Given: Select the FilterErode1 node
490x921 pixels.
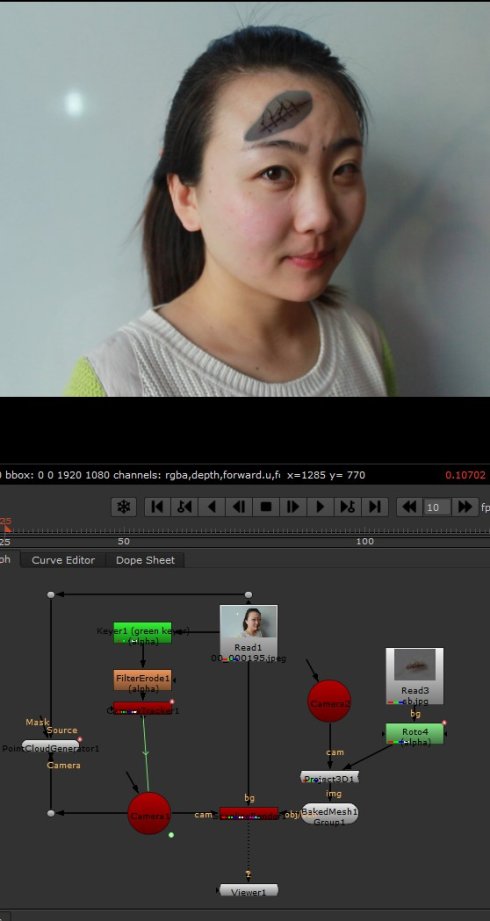Looking at the screenshot, I should pyautogui.click(x=143, y=680).
